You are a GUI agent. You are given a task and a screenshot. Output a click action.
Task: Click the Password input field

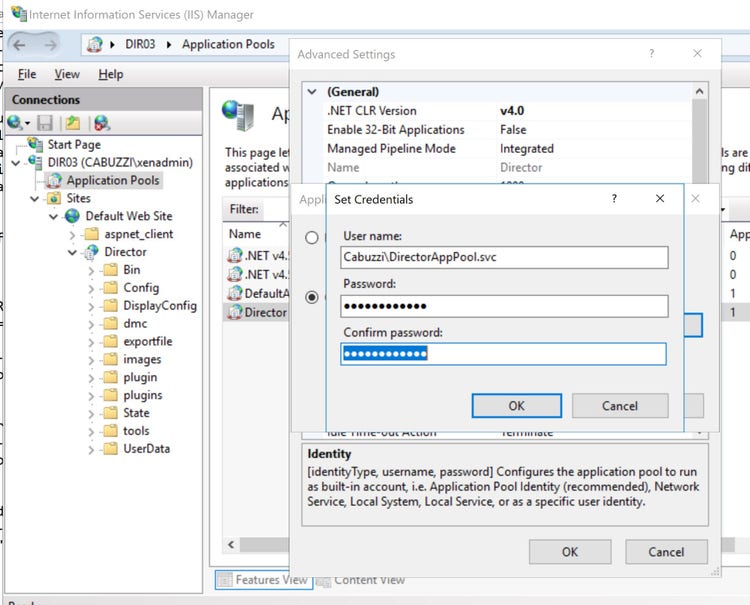(504, 306)
